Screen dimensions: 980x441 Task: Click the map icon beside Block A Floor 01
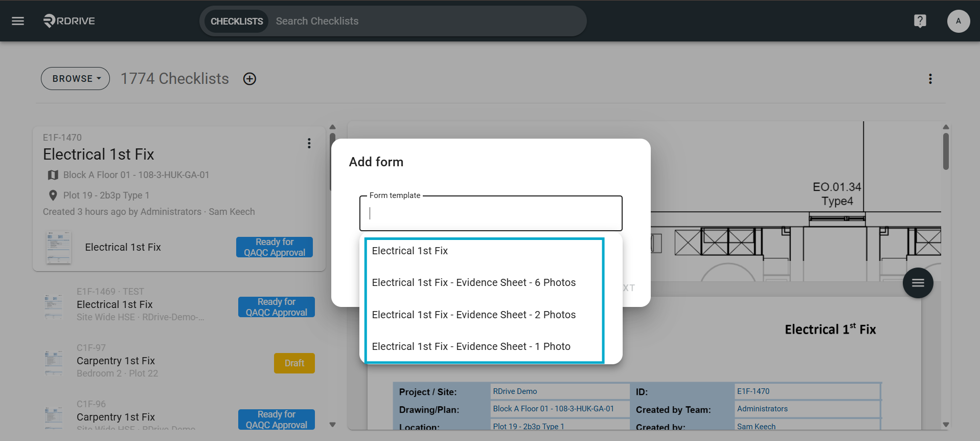pyautogui.click(x=53, y=175)
